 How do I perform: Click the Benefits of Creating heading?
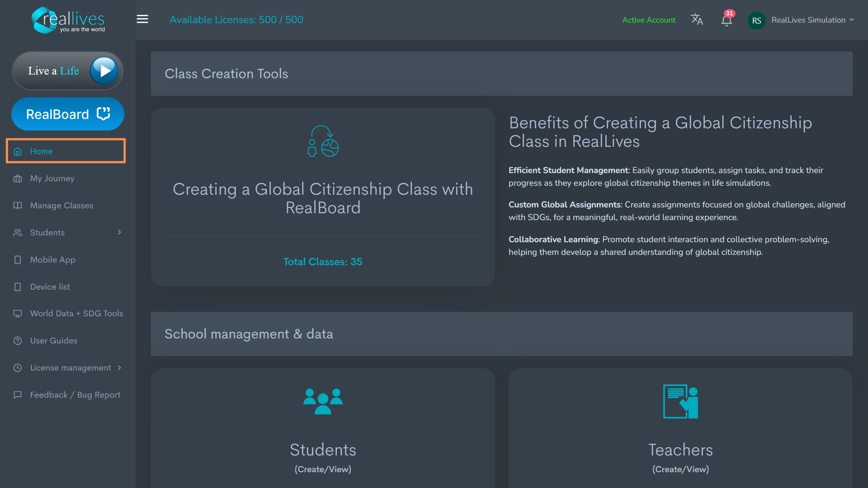660,132
